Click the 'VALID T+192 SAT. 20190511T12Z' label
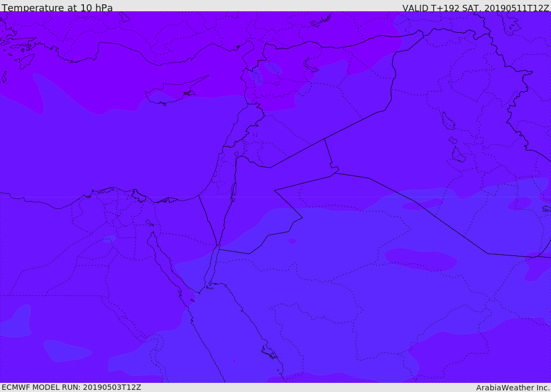551x392 pixels. 476,8
